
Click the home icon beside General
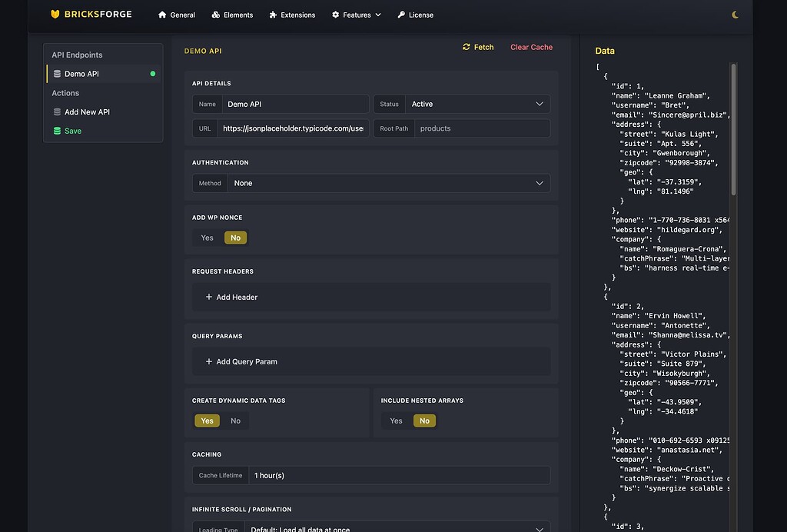161,14
